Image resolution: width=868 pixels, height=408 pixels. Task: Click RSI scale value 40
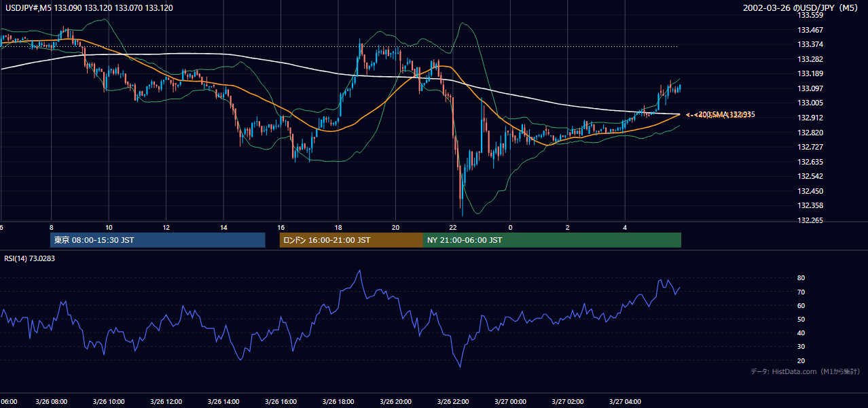[x=801, y=333]
